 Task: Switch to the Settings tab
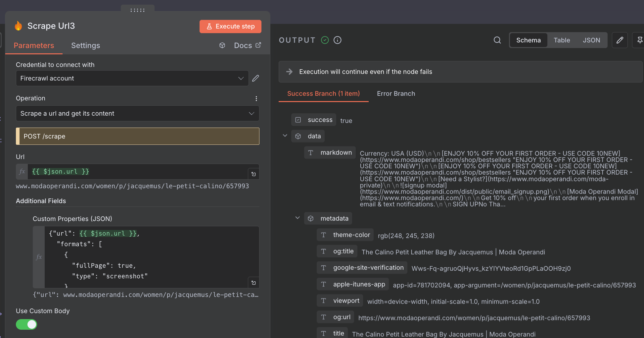(85, 45)
